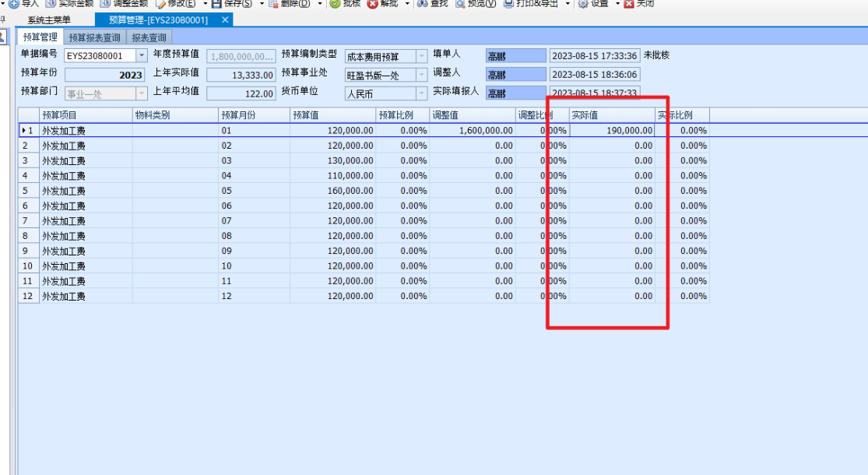Expand the arrow next to 解批
Image resolution: width=868 pixels, height=475 pixels.
[407, 3]
